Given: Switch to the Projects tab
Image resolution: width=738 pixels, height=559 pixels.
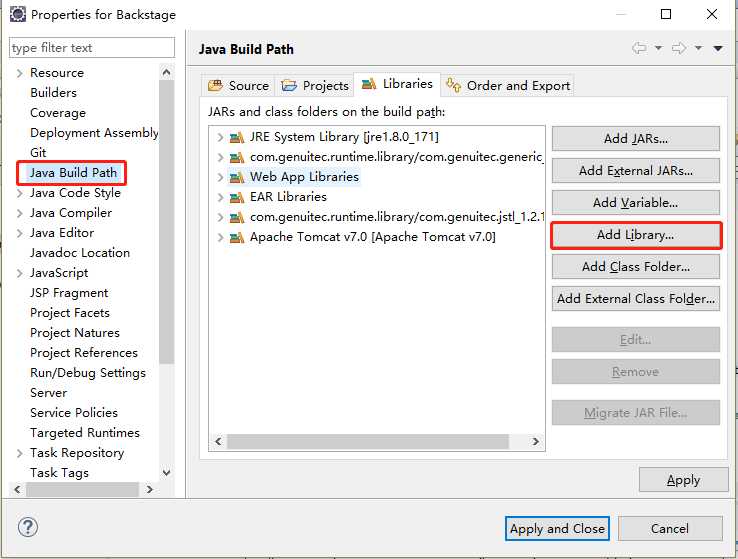Looking at the screenshot, I should pos(315,85).
